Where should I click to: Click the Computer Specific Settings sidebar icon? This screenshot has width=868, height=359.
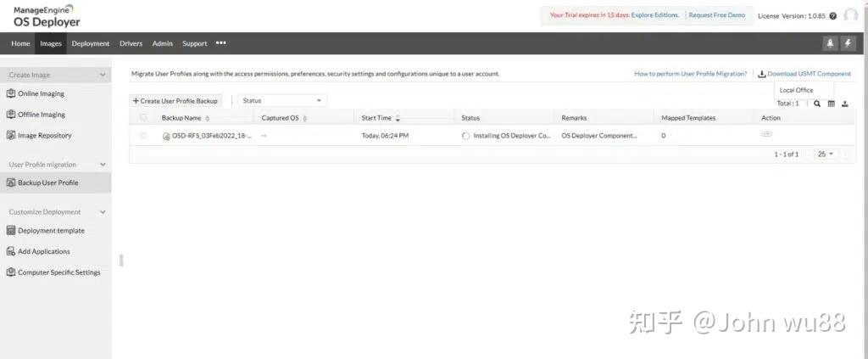click(x=10, y=272)
